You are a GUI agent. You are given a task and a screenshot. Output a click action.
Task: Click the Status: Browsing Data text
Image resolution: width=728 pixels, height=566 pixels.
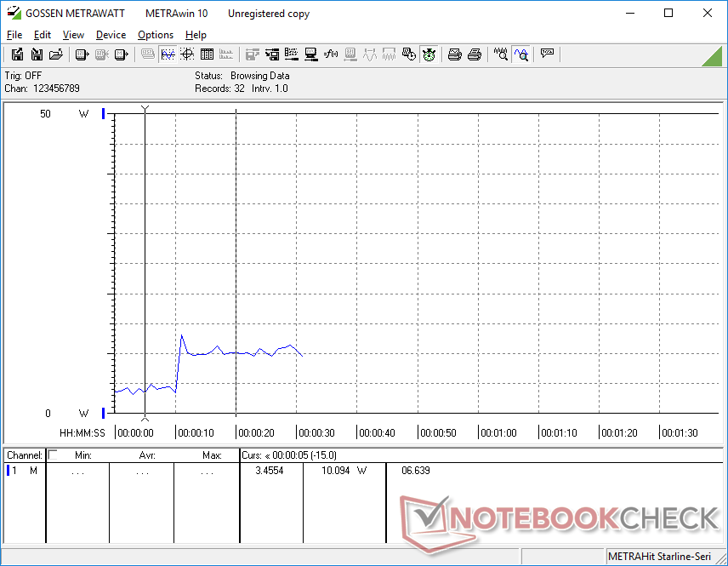coord(242,75)
